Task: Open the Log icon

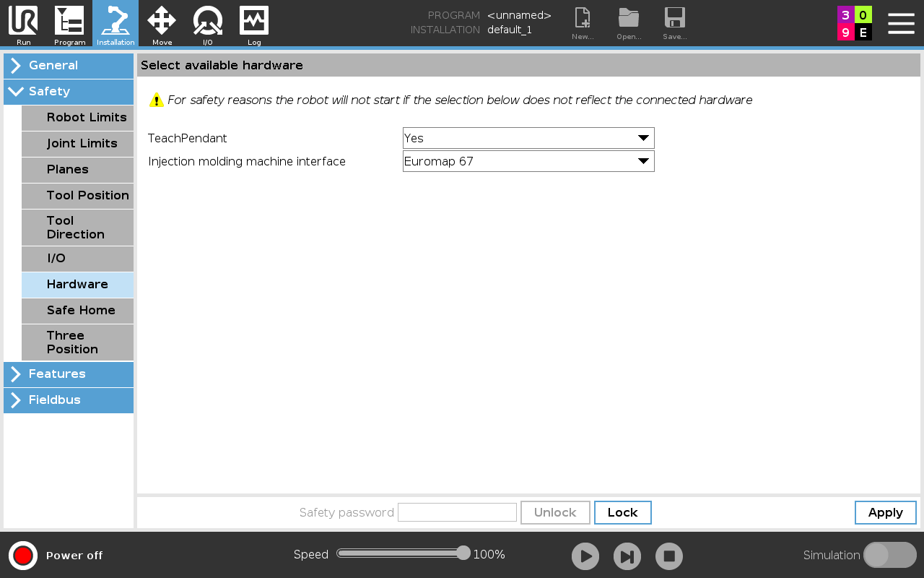Action: (x=254, y=23)
